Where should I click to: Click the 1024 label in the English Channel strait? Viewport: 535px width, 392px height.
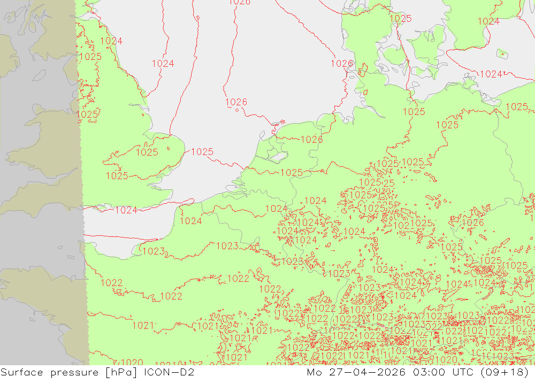tap(126, 210)
